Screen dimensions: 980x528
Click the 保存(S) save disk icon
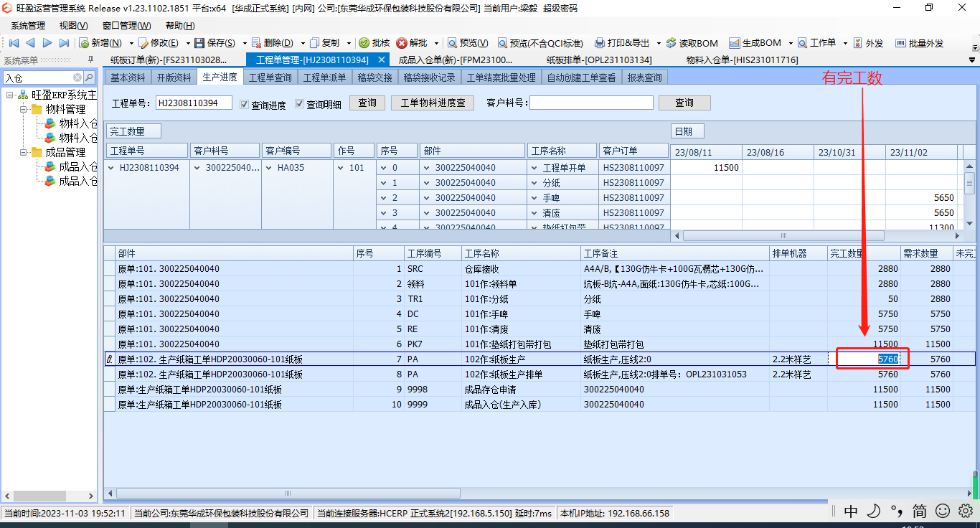199,43
